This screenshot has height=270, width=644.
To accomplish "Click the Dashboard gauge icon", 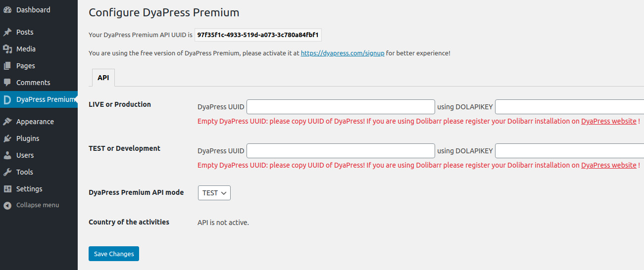I will click(x=7, y=10).
